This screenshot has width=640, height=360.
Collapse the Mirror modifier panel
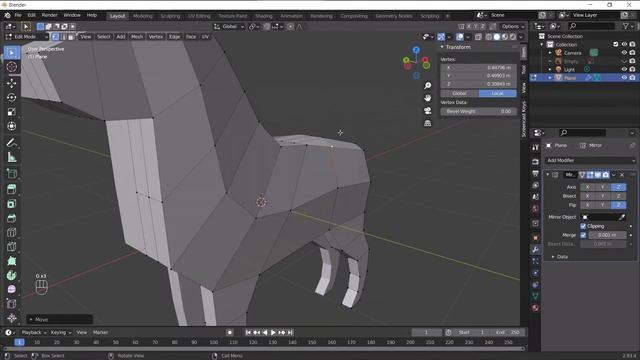[x=547, y=175]
